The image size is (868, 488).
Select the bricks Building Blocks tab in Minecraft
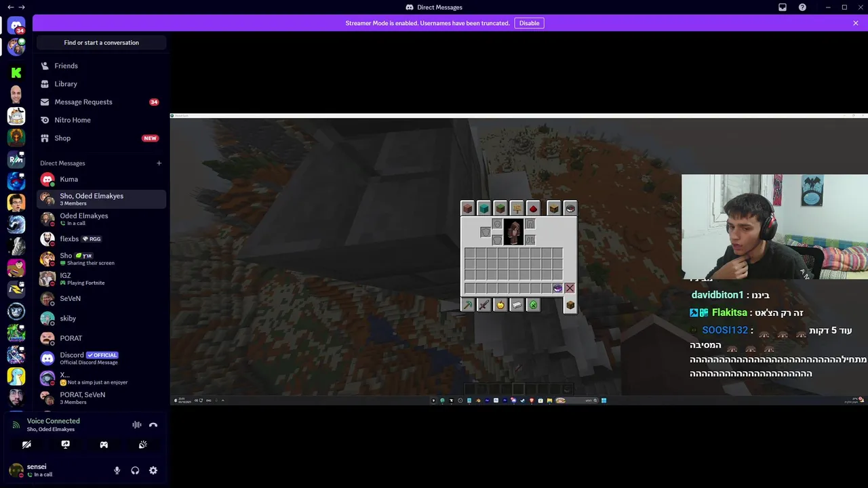(467, 209)
